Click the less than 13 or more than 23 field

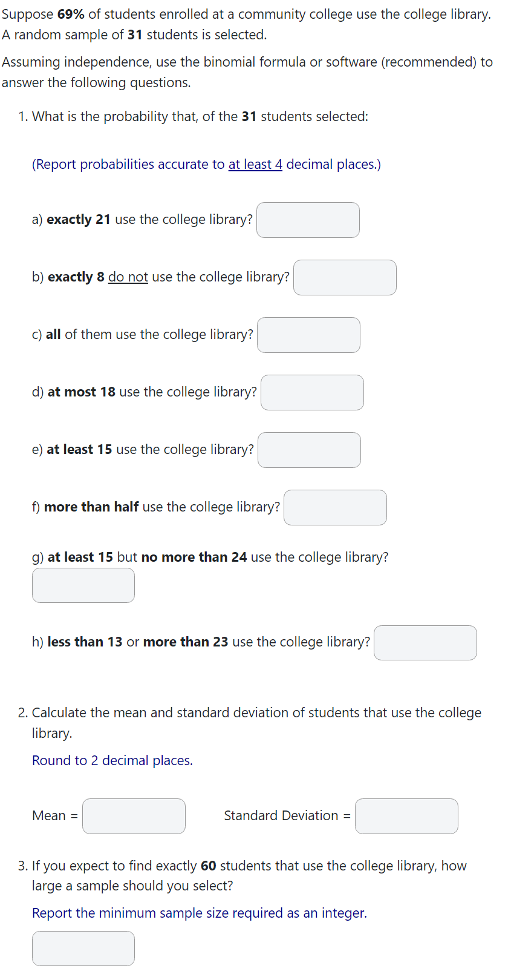425,643
